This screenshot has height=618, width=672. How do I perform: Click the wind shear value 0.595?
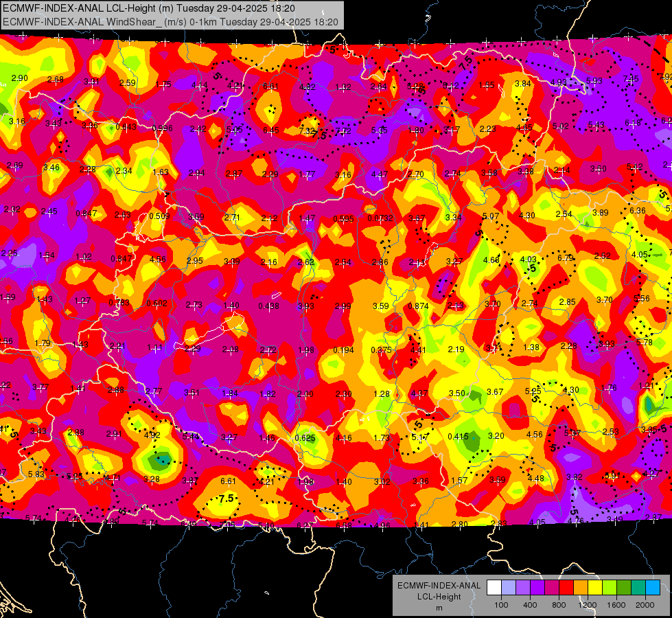pos(344,219)
